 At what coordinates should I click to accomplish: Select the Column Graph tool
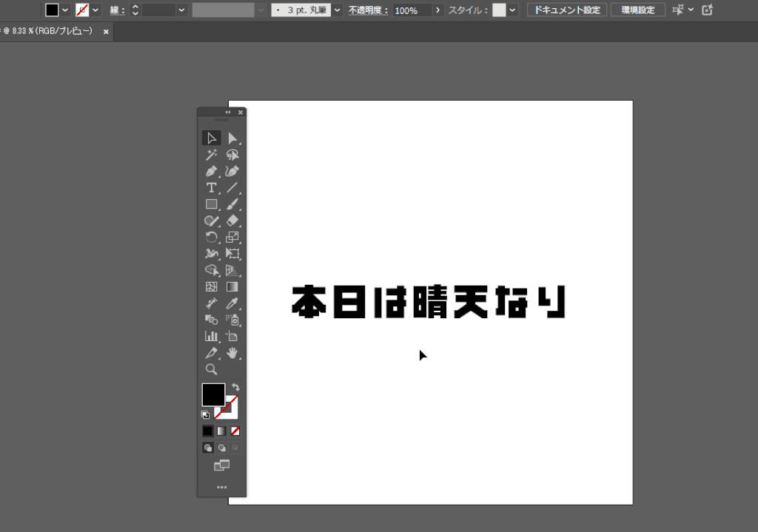[211, 337]
